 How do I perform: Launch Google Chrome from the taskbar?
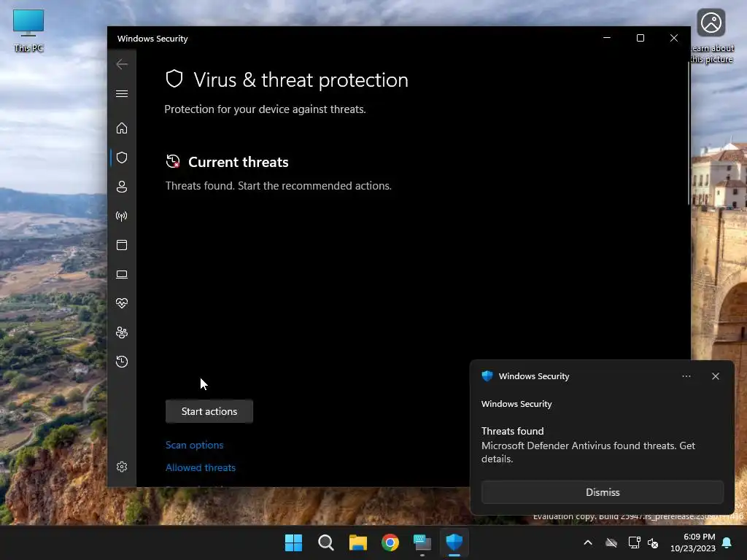click(x=390, y=542)
